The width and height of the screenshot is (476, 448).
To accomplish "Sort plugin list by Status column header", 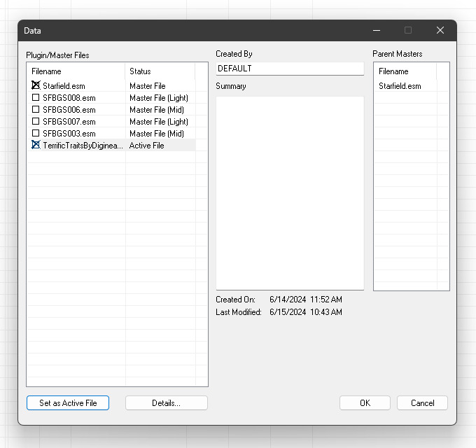I will point(160,71).
